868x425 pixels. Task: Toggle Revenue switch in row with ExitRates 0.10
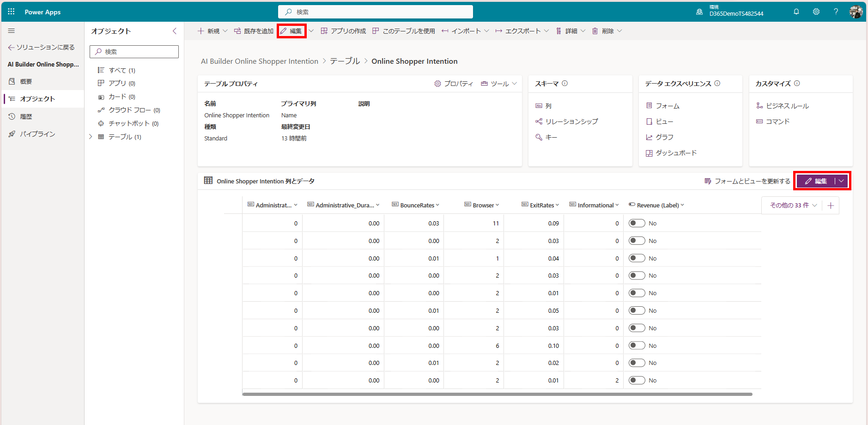tap(637, 346)
